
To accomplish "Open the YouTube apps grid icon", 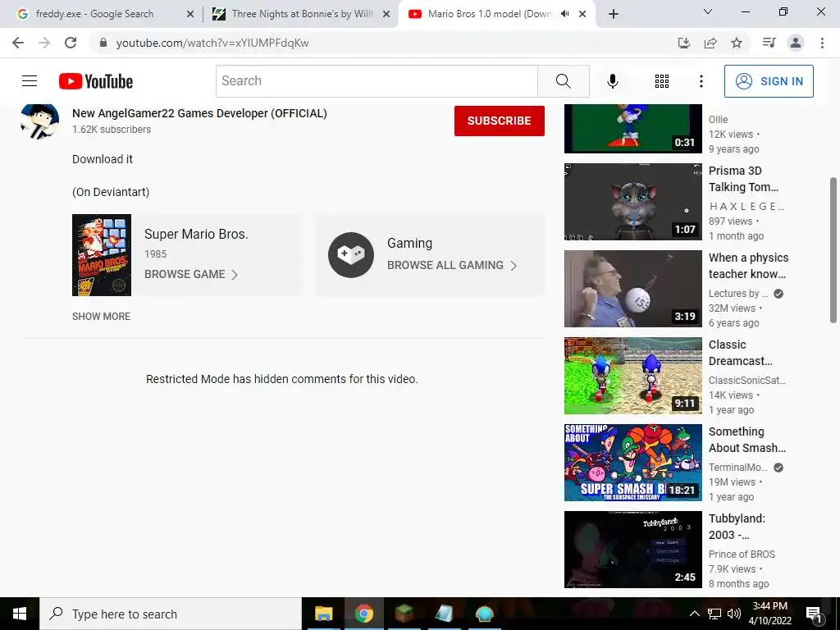I will click(662, 81).
